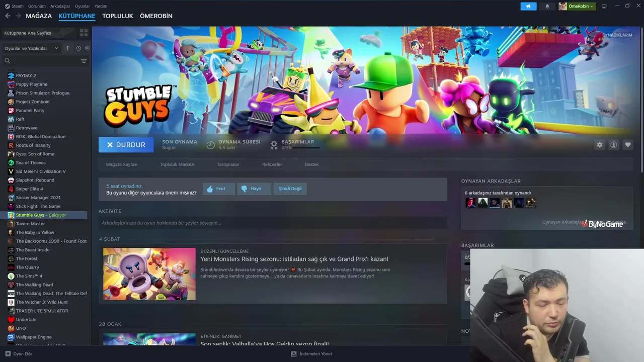Screen dimensions: 644x362
Task: Click the Sniper Elite 4 game icon
Action: tap(11, 189)
